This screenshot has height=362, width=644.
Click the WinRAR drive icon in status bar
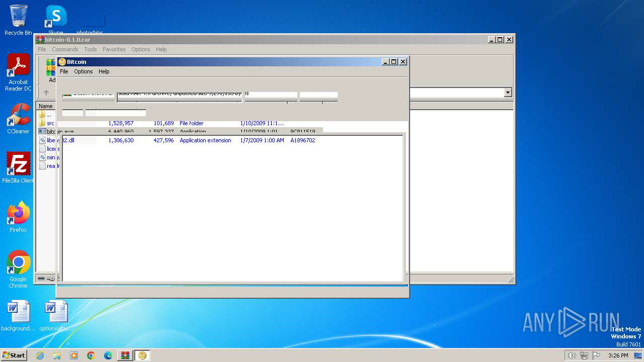click(x=41, y=279)
